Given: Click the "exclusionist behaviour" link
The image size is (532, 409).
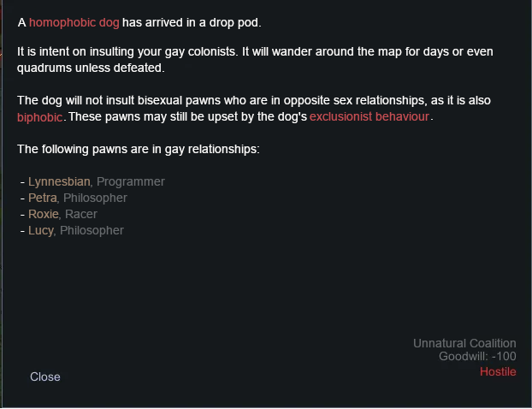Looking at the screenshot, I should 369,116.
